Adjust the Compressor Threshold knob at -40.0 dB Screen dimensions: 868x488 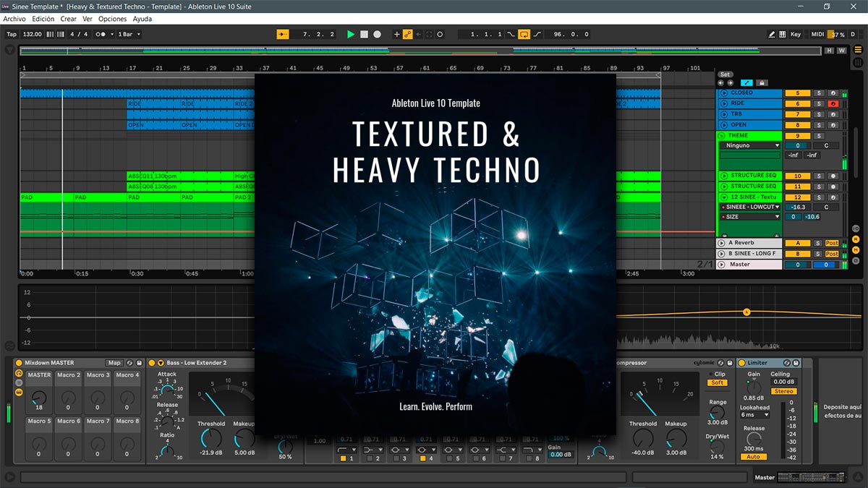pyautogui.click(x=642, y=437)
